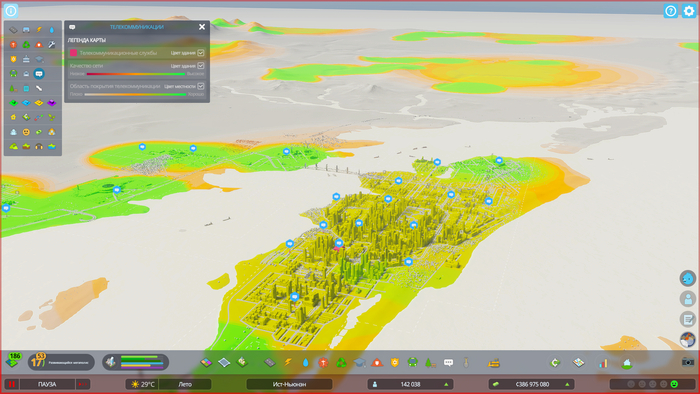Expand money trend arrow next to 386 975 080
The width and height of the screenshot is (700, 394).
point(567,384)
